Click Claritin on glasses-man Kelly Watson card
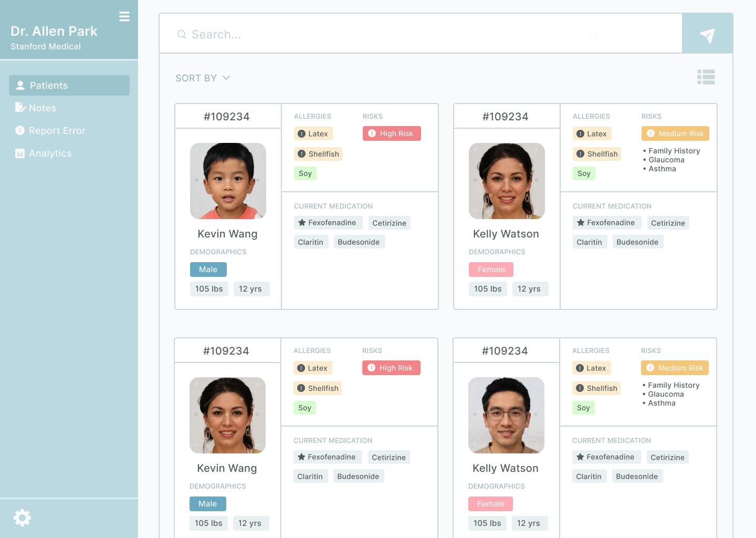 (x=589, y=476)
